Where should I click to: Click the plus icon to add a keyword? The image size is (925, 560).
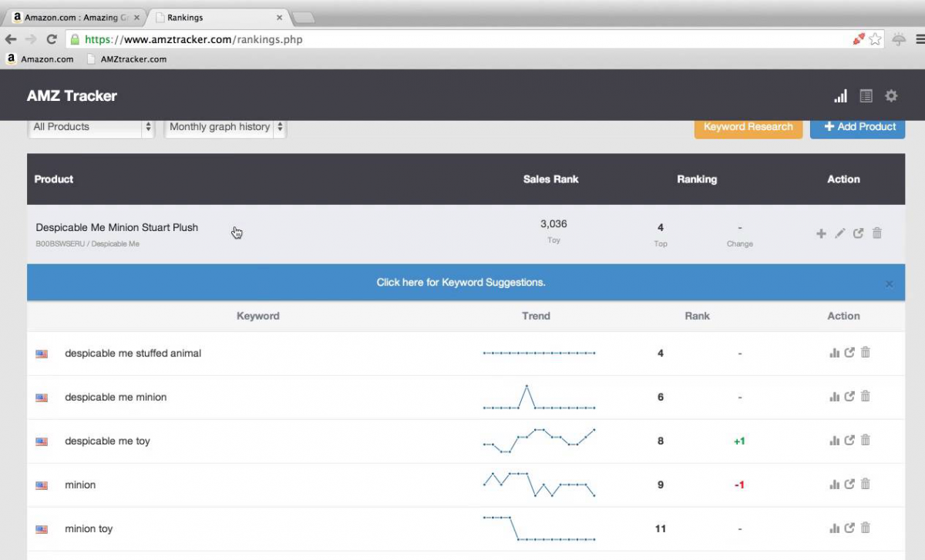click(x=821, y=233)
